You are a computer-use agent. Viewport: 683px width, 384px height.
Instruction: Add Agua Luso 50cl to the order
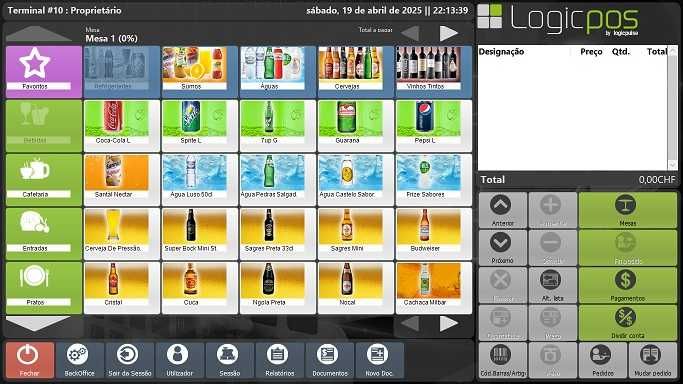coord(199,179)
